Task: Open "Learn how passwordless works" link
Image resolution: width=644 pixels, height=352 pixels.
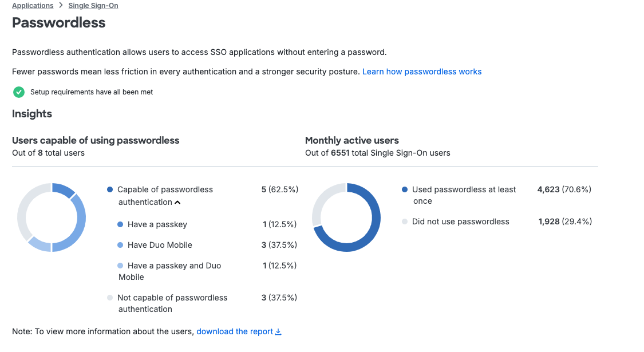Action: point(422,71)
